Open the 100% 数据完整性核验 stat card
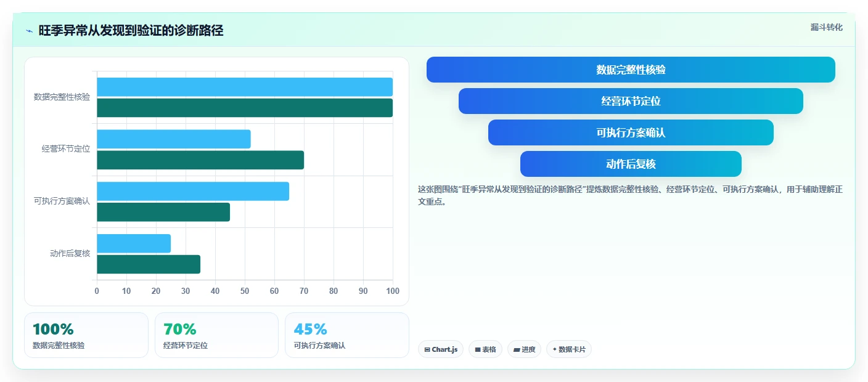 pos(86,335)
